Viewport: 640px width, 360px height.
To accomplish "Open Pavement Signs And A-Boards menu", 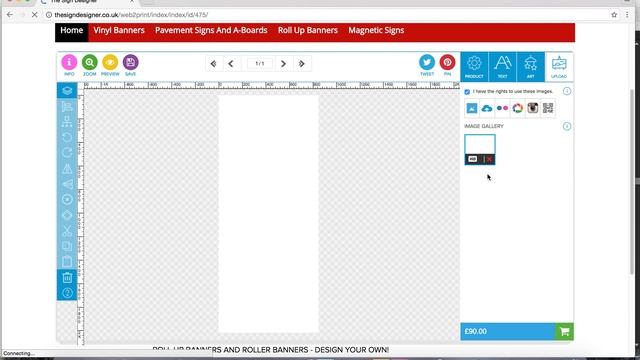I will pos(211,31).
